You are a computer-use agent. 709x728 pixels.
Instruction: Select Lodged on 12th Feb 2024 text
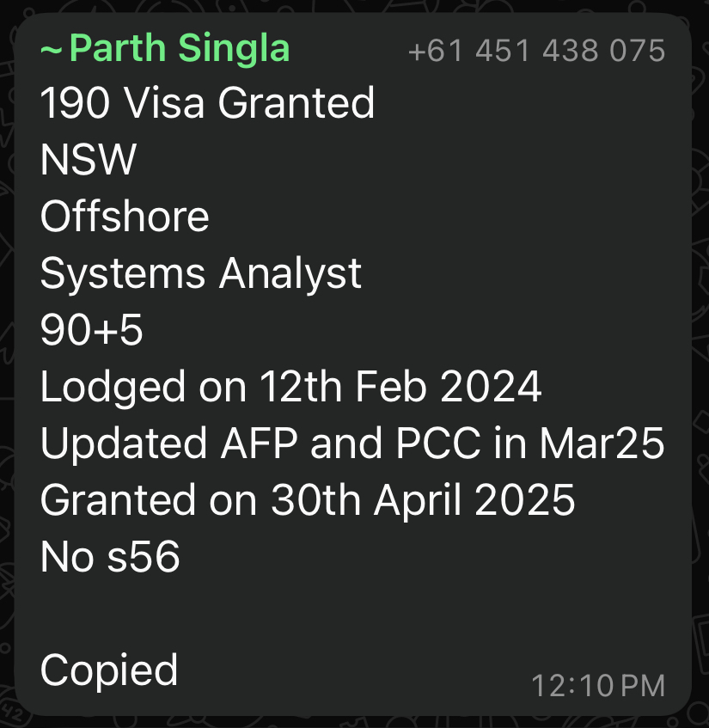[x=290, y=388]
